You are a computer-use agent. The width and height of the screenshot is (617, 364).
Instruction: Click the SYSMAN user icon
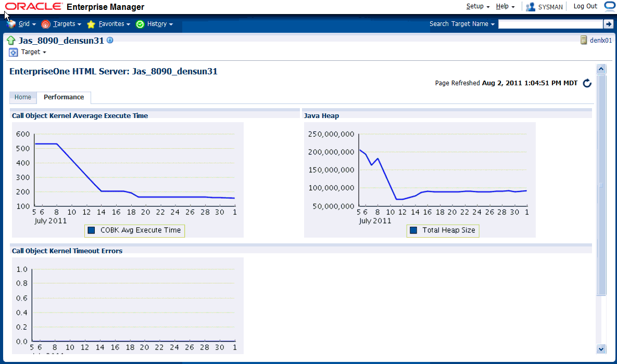[x=531, y=7]
